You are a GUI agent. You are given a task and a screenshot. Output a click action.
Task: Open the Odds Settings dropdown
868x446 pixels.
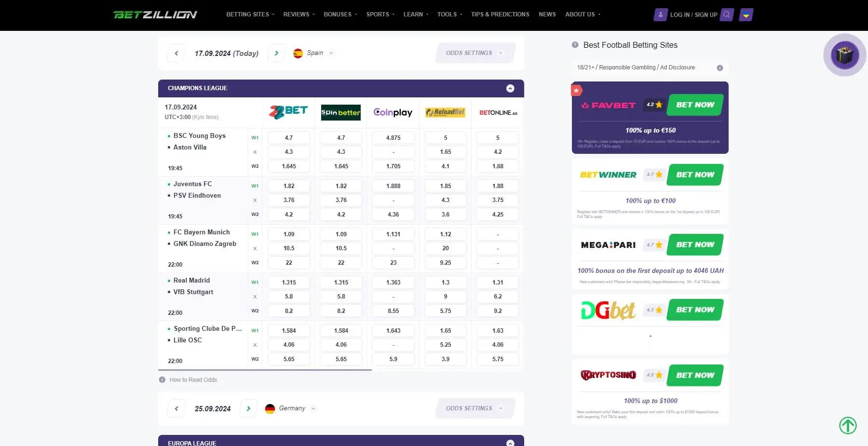[474, 53]
